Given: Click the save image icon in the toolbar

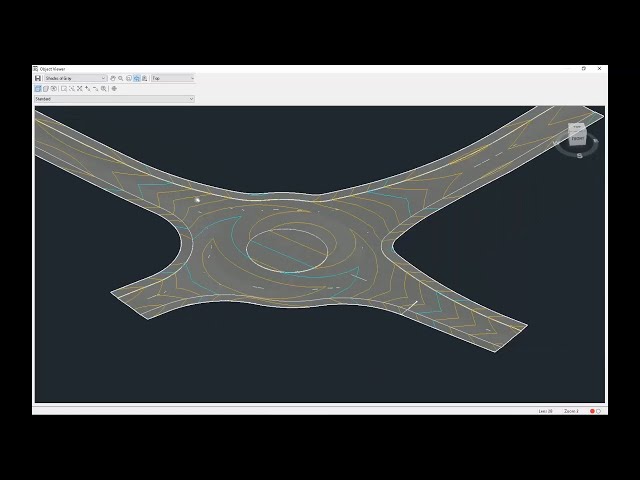Looking at the screenshot, I should point(38,78).
